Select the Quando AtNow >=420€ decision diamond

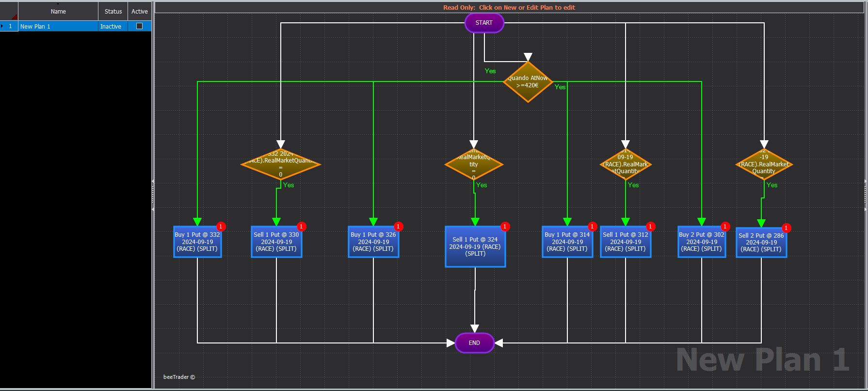(528, 81)
